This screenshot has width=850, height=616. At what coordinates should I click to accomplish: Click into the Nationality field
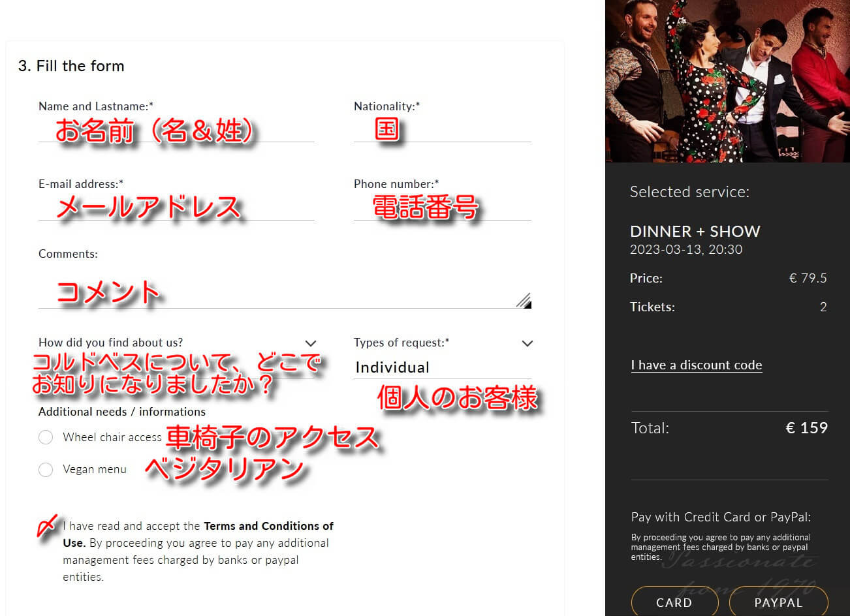click(442, 131)
